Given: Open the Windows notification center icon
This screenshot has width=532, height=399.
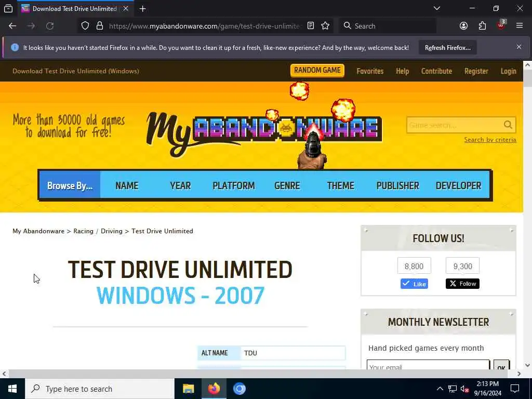Looking at the screenshot, I should [515, 389].
